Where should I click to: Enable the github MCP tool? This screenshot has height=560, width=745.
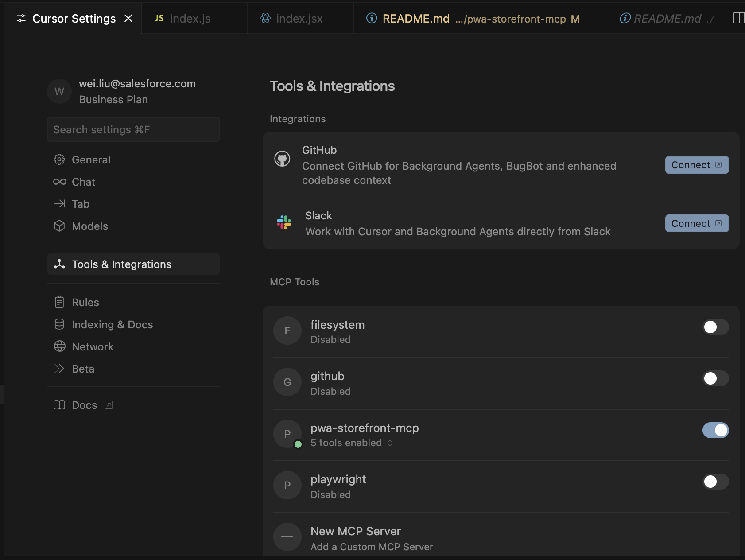pyautogui.click(x=716, y=379)
